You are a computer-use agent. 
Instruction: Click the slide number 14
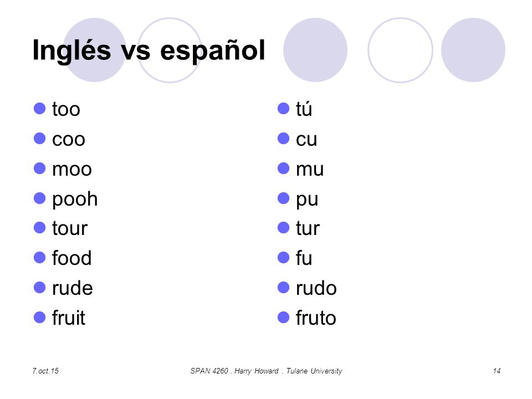tap(497, 371)
